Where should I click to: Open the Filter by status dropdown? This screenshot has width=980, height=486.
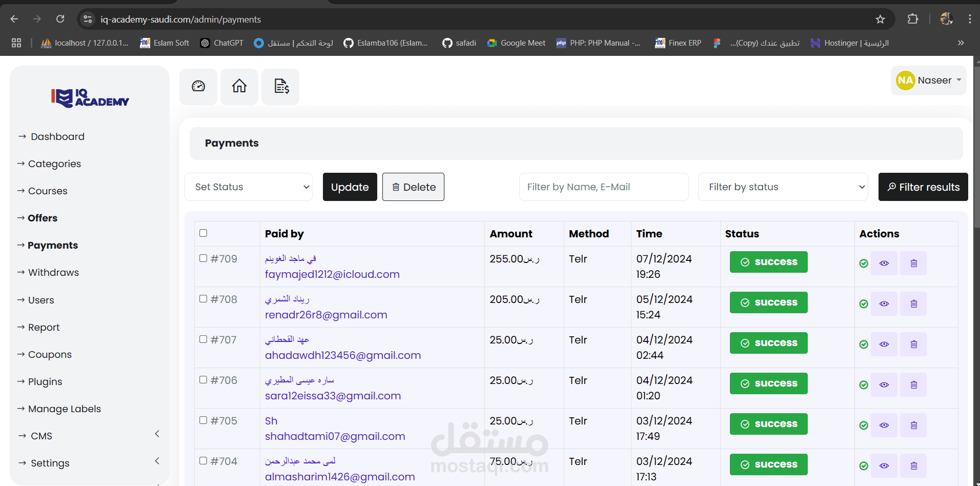coord(783,187)
